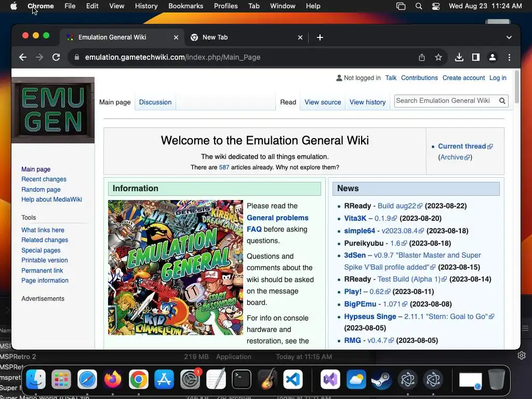The image size is (532, 399).
Task: Launch GarageBand from the Dock
Action: click(x=267, y=379)
